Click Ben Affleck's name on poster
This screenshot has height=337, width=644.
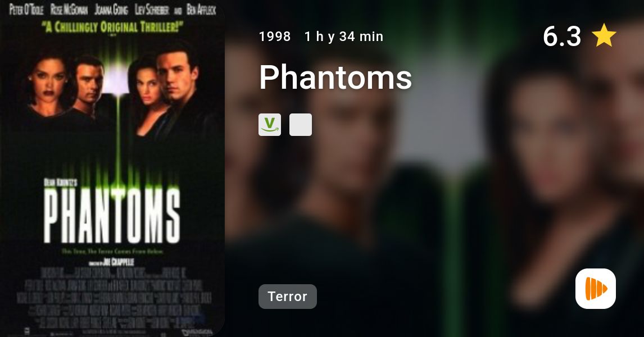pos(201,10)
